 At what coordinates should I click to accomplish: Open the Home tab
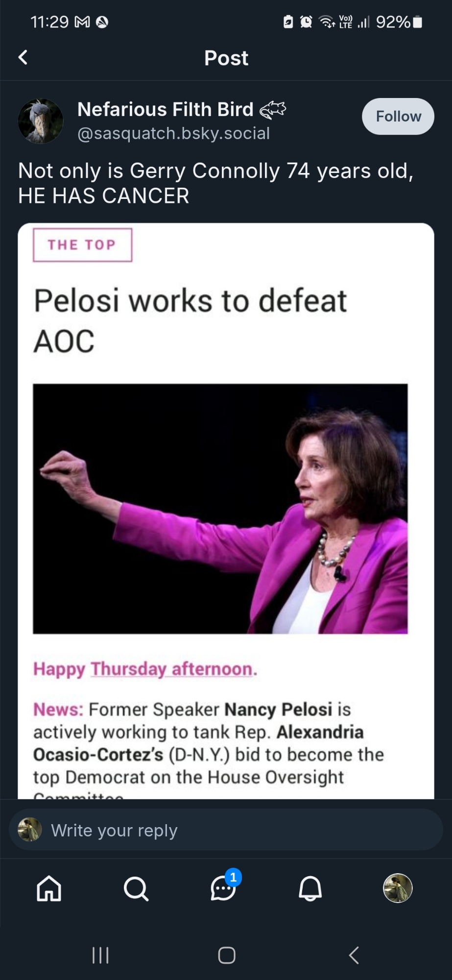click(49, 888)
